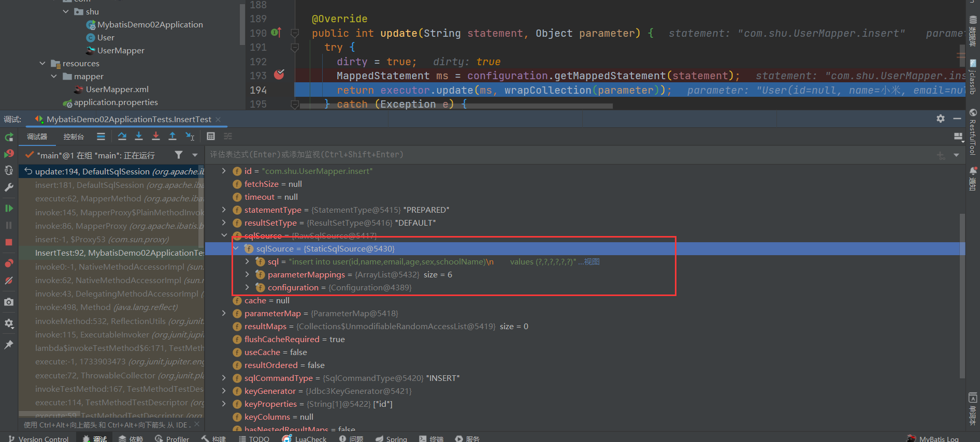980x442 pixels.
Task: Toggle Mute Breakpoints
Action: 9,281
